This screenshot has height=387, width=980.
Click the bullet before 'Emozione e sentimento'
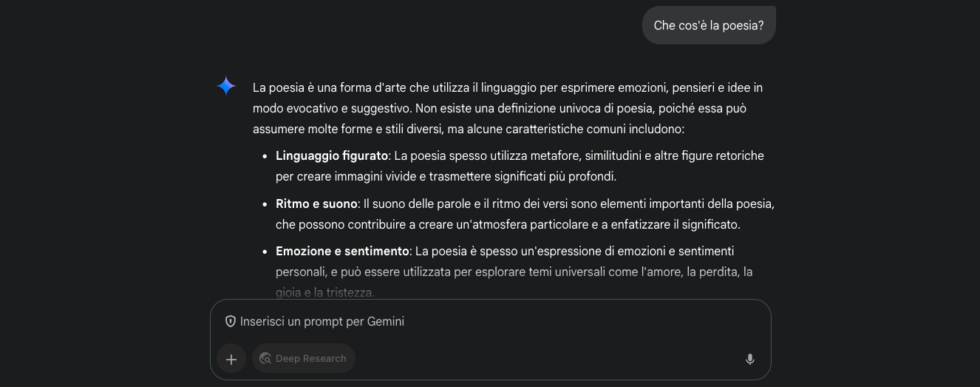[265, 252]
